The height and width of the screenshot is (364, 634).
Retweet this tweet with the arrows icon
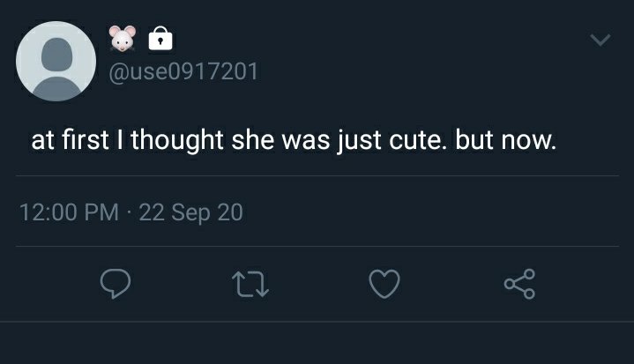point(250,284)
